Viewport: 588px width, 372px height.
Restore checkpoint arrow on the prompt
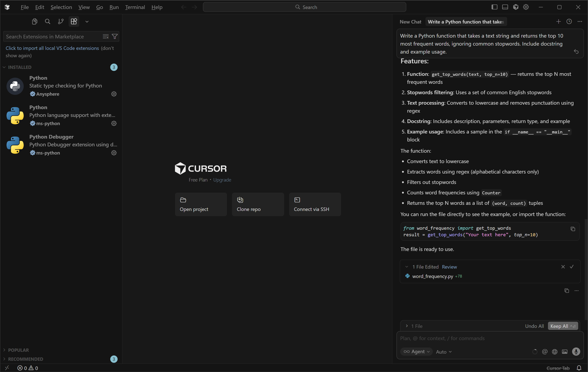coord(576,52)
